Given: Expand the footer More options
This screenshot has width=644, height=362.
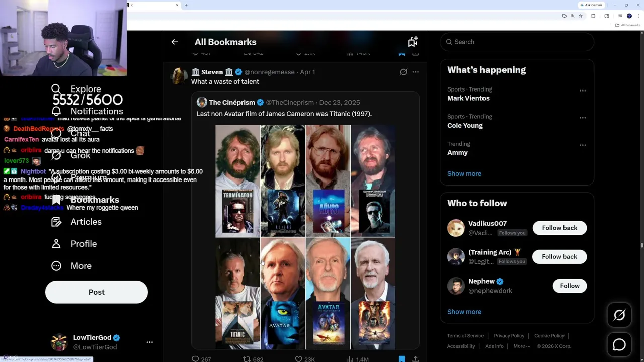Looking at the screenshot, I should click(522, 346).
